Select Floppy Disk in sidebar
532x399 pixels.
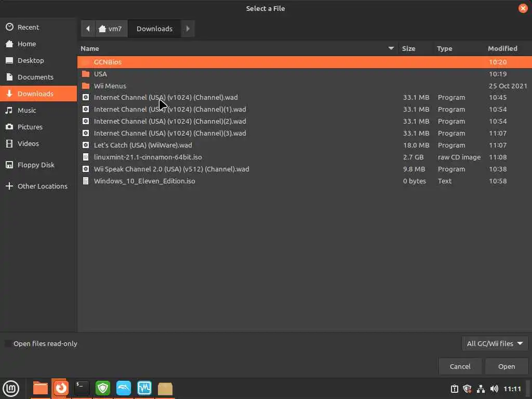click(38, 165)
